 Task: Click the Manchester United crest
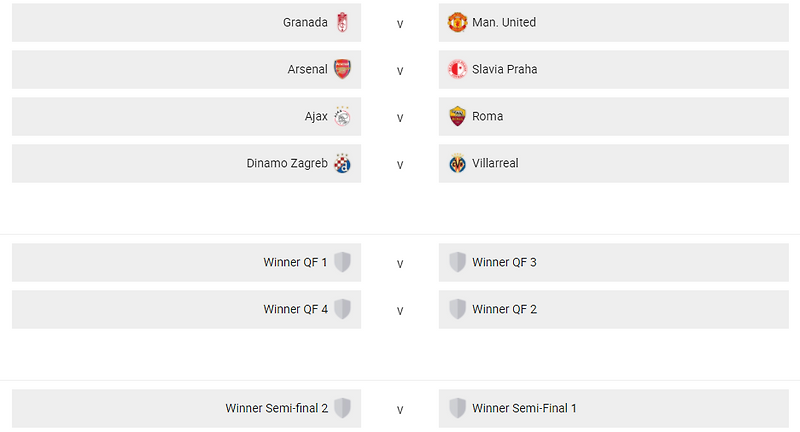(457, 22)
